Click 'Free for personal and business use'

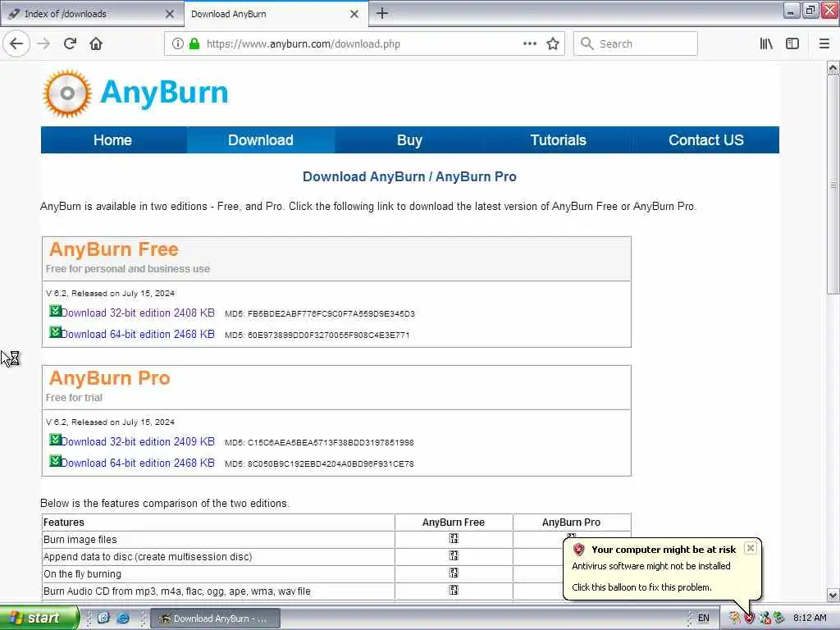point(127,269)
